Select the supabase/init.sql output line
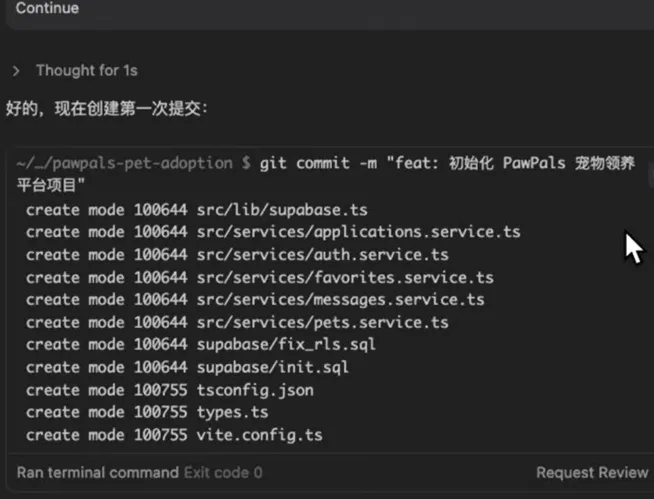This screenshot has height=499, width=654. (186, 367)
